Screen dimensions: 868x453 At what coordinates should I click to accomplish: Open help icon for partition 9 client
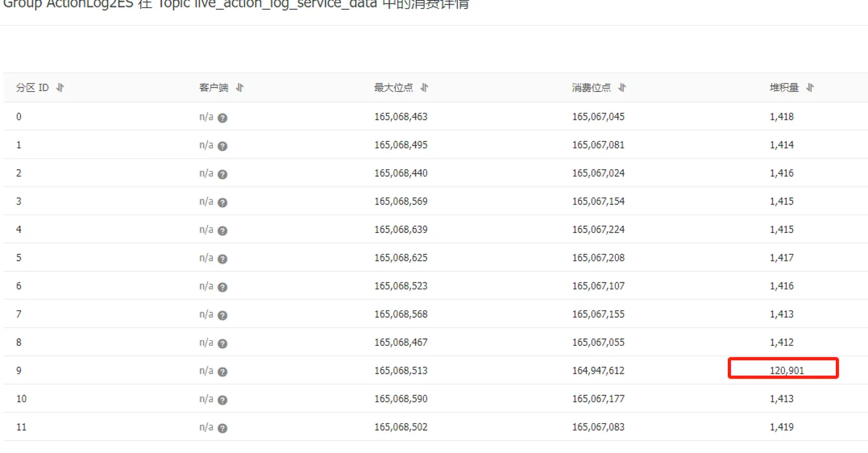(x=223, y=372)
